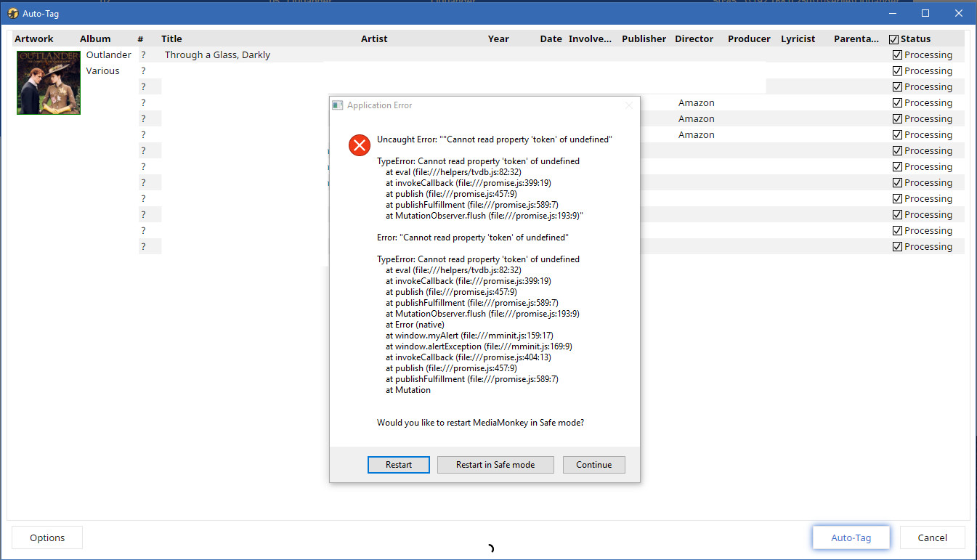This screenshot has height=560, width=977.
Task: Choose Restart in Safe mode
Action: [495, 465]
